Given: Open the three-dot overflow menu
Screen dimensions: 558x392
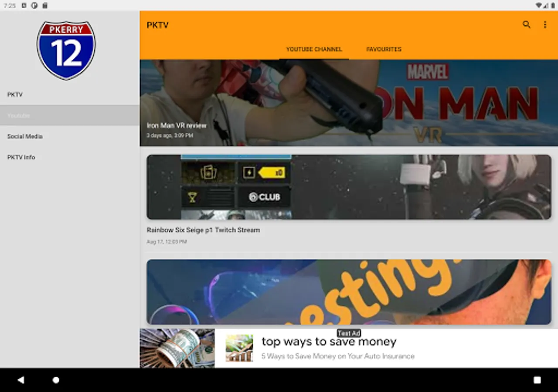Looking at the screenshot, I should click(545, 25).
